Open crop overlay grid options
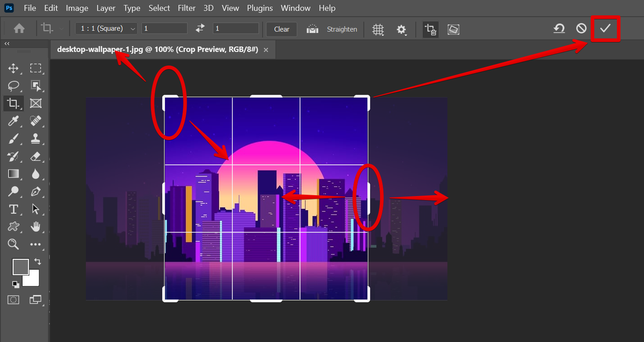 click(x=378, y=29)
